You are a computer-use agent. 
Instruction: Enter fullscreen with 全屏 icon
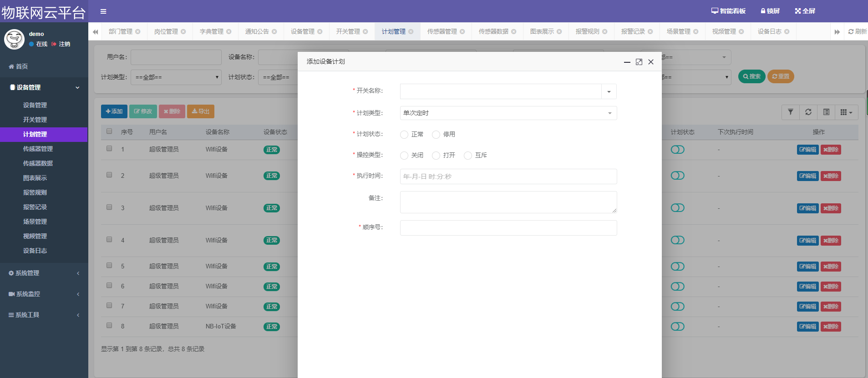(797, 11)
